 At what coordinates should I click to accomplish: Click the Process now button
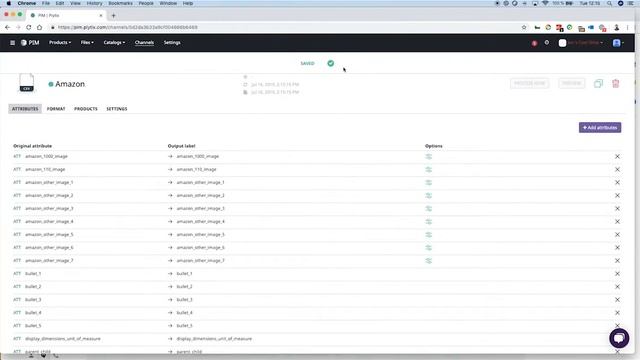(x=529, y=83)
